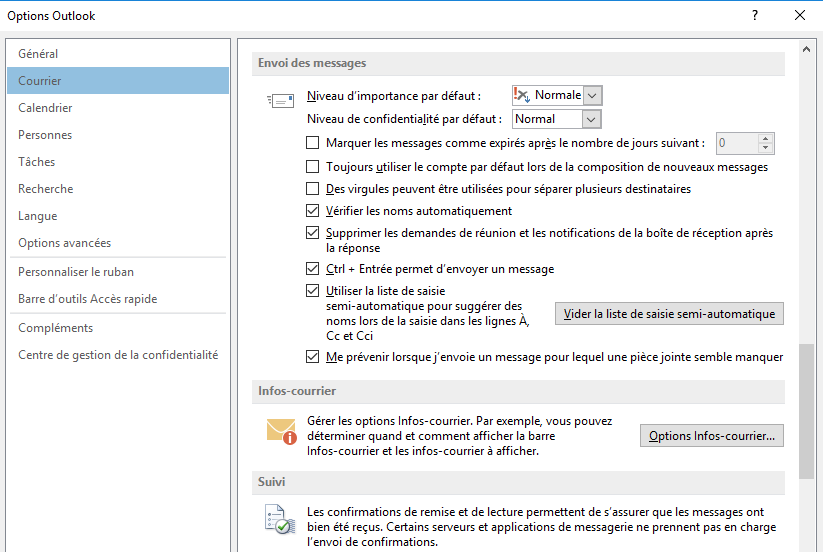This screenshot has height=552, width=823.
Task: Click the importance level icon in dropdown
Action: click(x=522, y=95)
